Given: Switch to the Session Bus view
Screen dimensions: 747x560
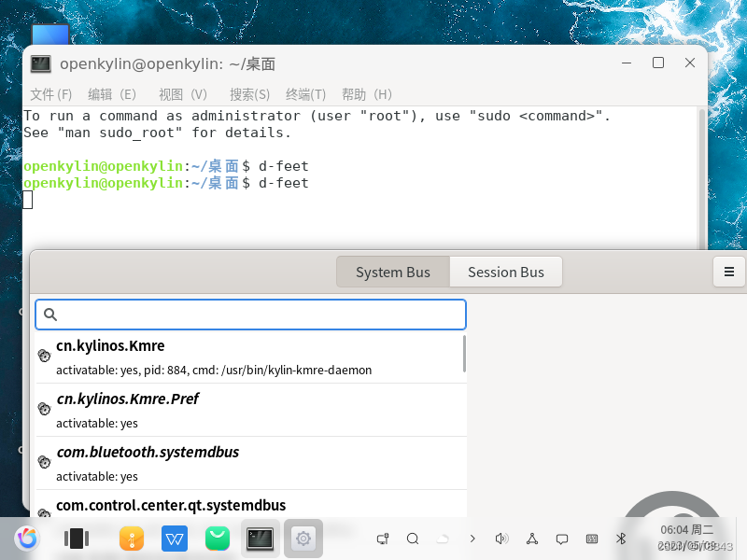Looking at the screenshot, I should pyautogui.click(x=506, y=272).
